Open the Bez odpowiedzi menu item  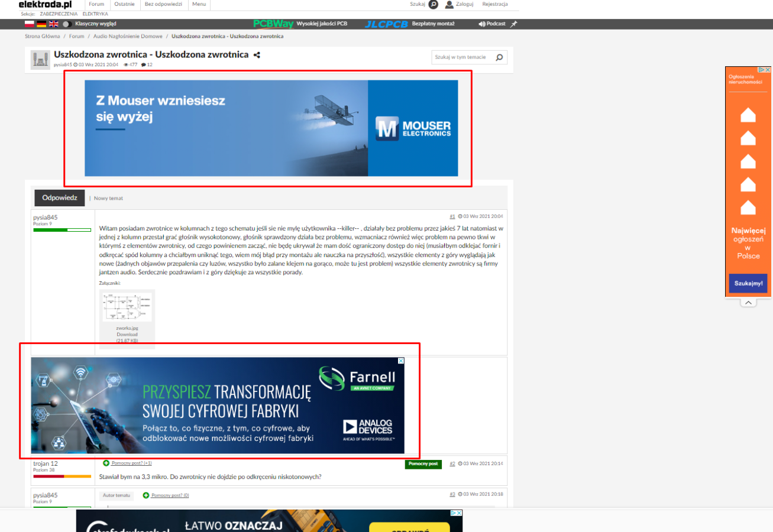click(x=163, y=4)
